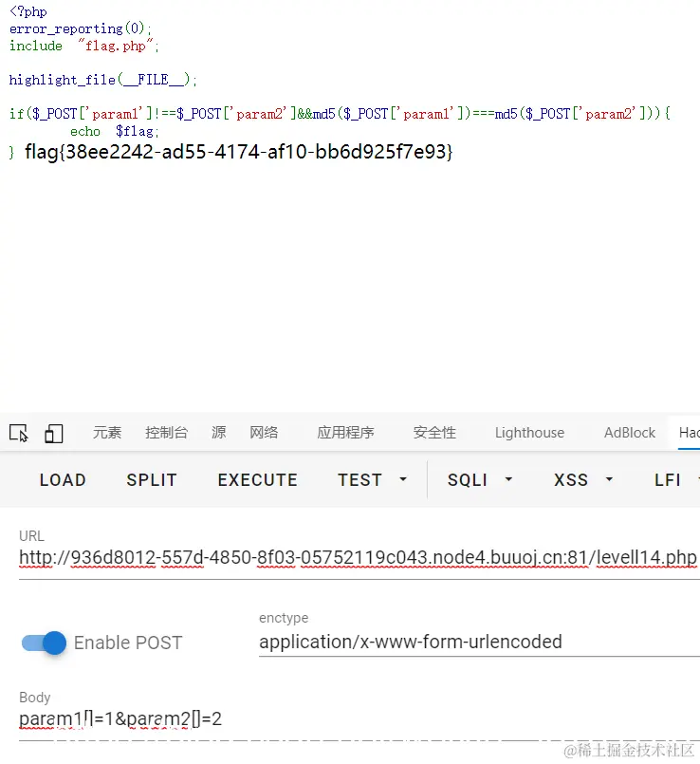Select the flag{38ee2242...} output text
Image resolution: width=700 pixels, height=764 pixels.
(x=239, y=152)
